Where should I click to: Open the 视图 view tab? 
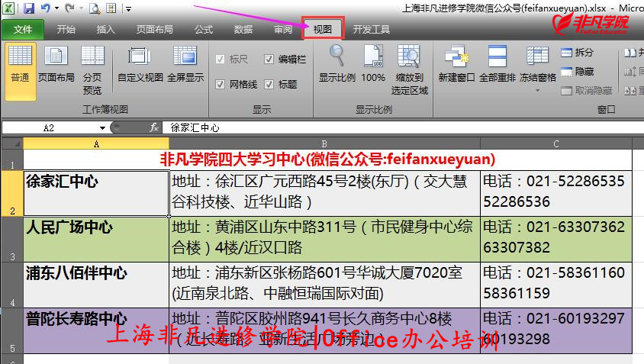coord(323,29)
